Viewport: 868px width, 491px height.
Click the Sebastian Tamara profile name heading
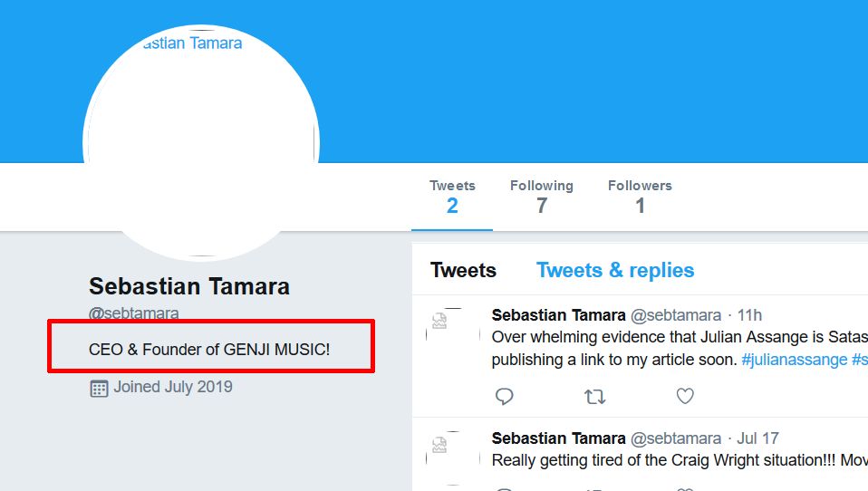189,286
